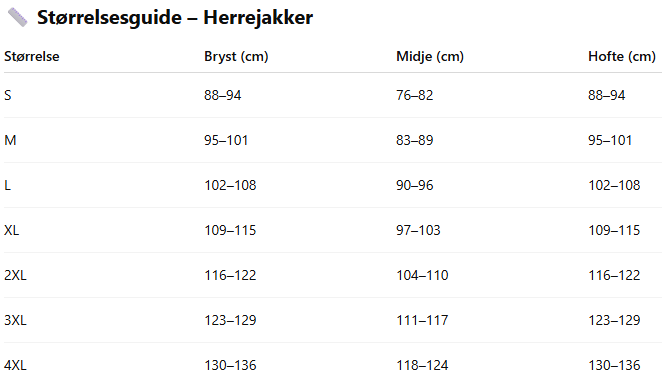662x382 pixels.
Task: Select the Hofte (cm) column header
Action: pyautogui.click(x=622, y=56)
